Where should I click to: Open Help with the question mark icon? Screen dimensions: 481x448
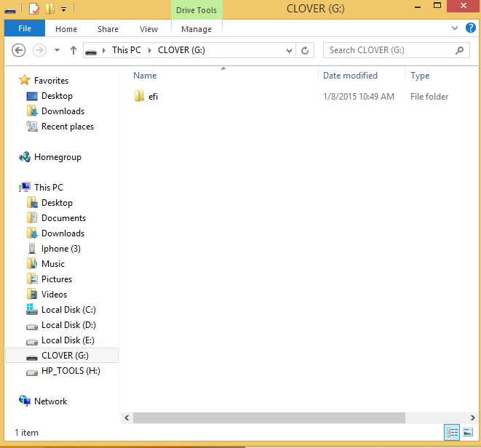(x=471, y=28)
